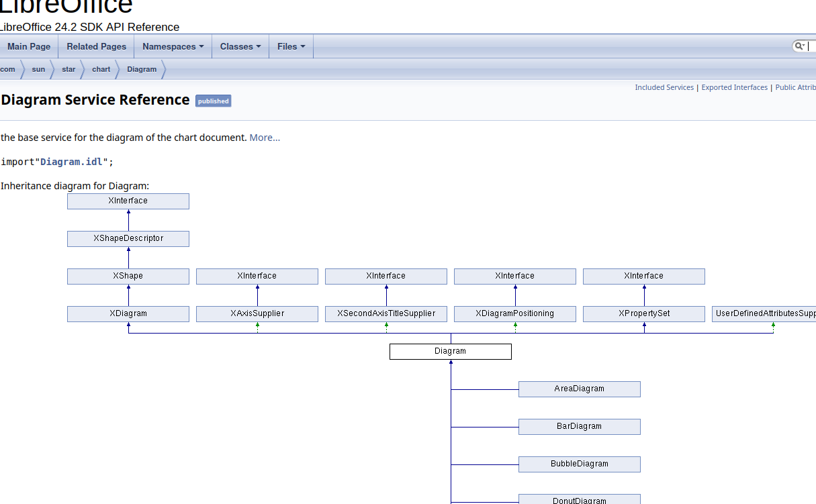Open the Related Pages tab
816x504 pixels.
[96, 46]
